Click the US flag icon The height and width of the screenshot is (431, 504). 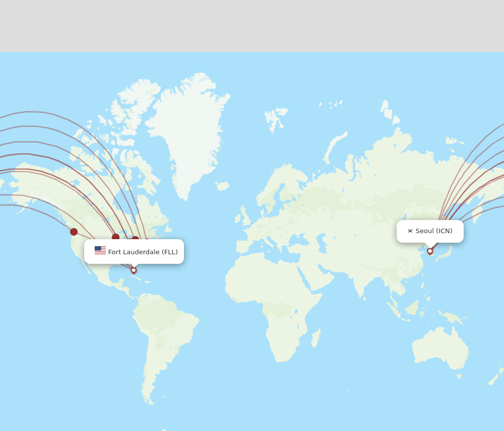click(100, 250)
